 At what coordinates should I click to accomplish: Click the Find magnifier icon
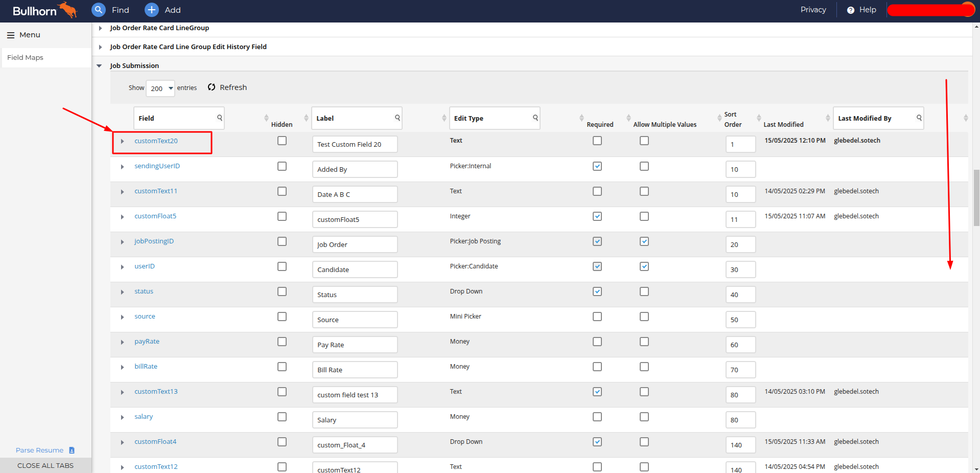tap(99, 10)
